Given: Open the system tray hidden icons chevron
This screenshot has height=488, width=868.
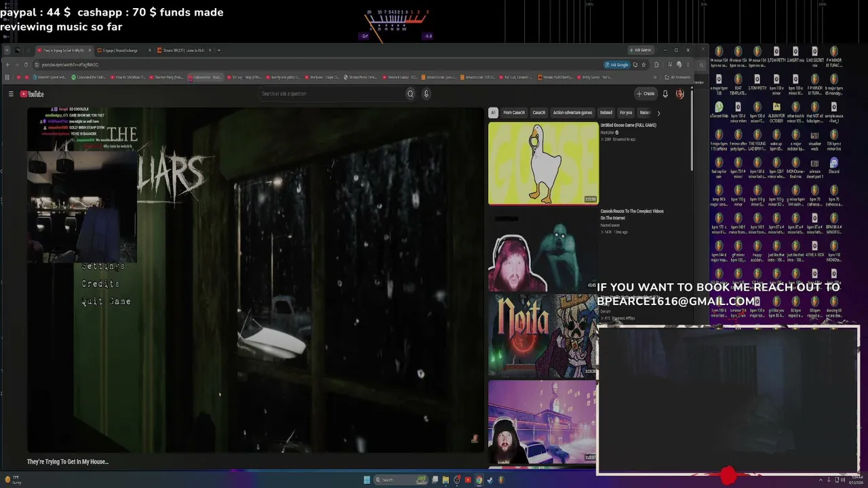Looking at the screenshot, I should point(821,480).
